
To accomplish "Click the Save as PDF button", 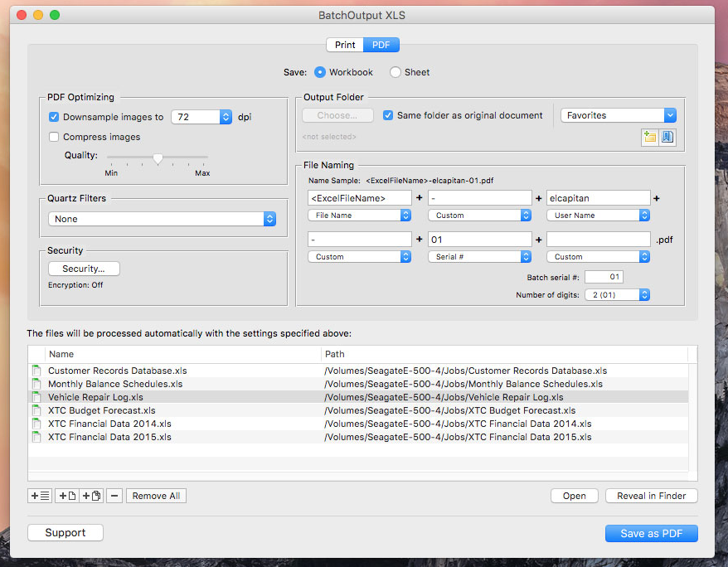I will (x=651, y=533).
